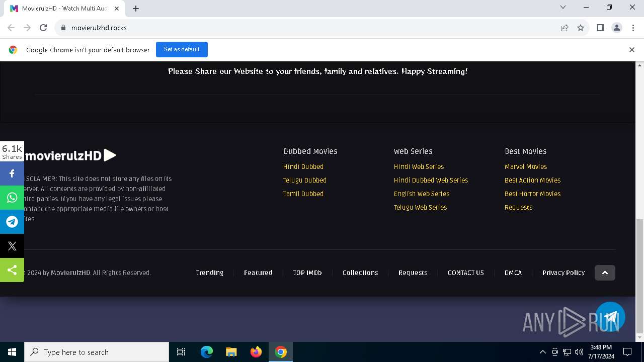
Task: Open the Best Action Movies link
Action: click(532, 180)
